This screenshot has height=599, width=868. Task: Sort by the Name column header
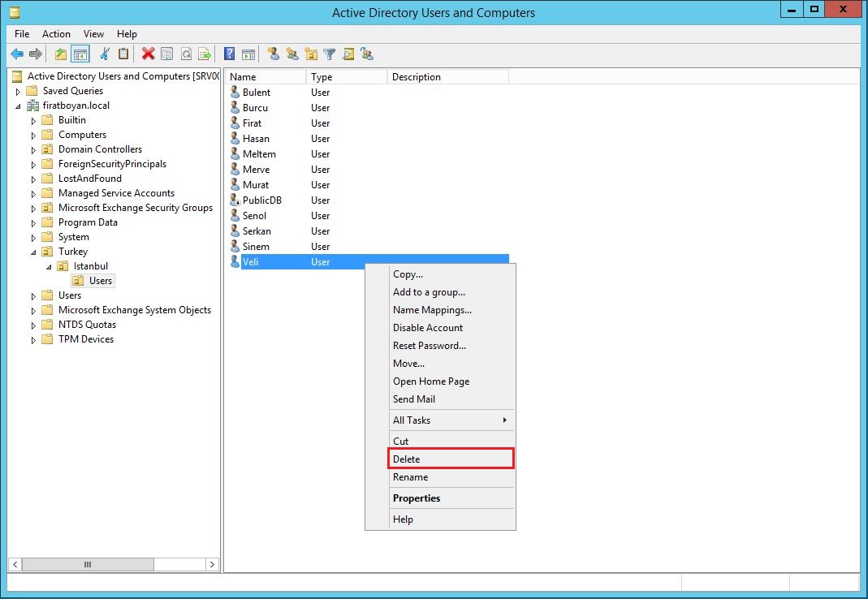pyautogui.click(x=266, y=77)
